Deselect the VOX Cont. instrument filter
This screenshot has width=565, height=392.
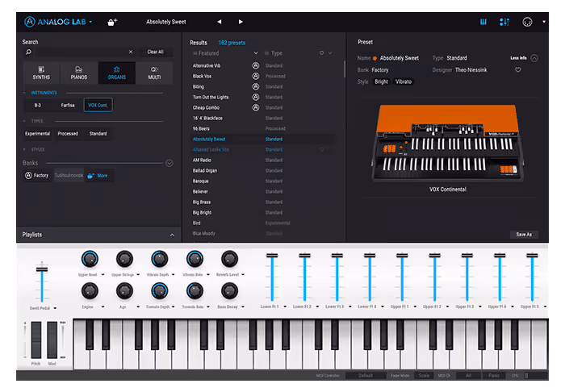click(98, 105)
